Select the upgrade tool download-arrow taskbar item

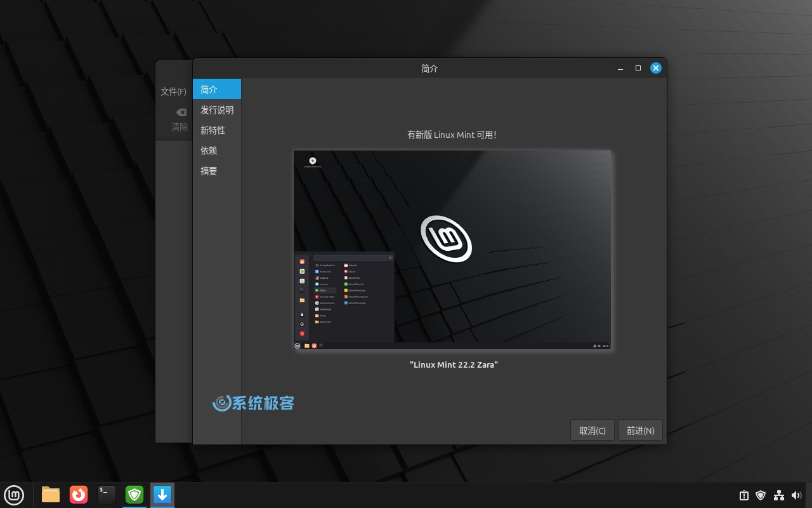pyautogui.click(x=162, y=495)
